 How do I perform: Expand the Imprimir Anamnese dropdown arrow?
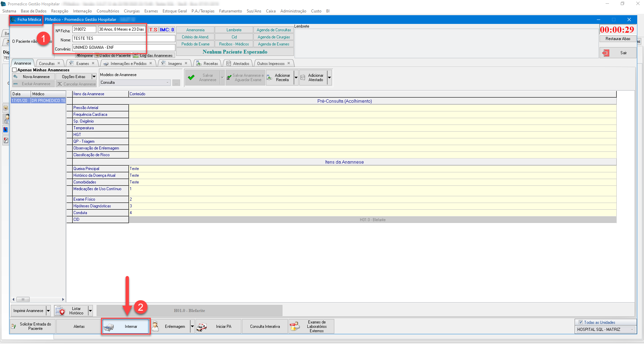point(48,311)
